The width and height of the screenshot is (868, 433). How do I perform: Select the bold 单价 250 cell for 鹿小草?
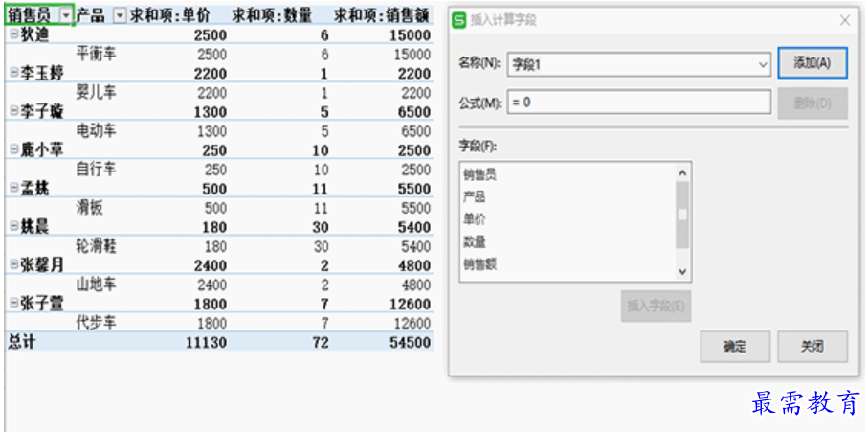pos(212,150)
